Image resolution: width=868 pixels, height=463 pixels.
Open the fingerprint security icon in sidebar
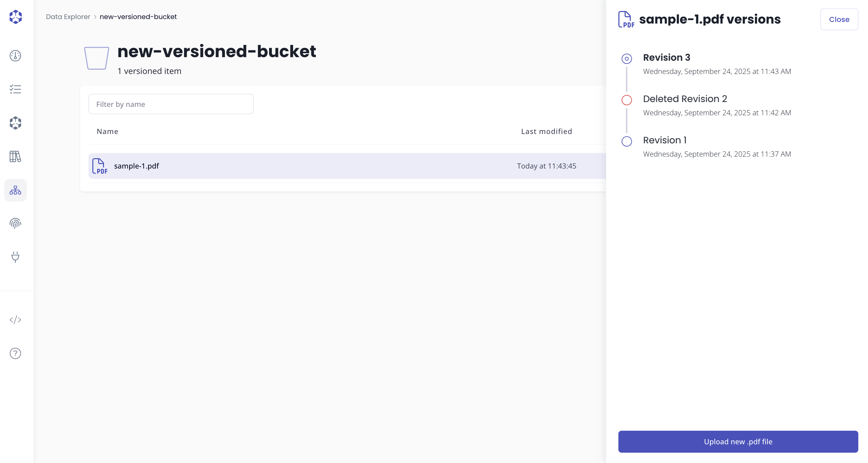click(15, 223)
